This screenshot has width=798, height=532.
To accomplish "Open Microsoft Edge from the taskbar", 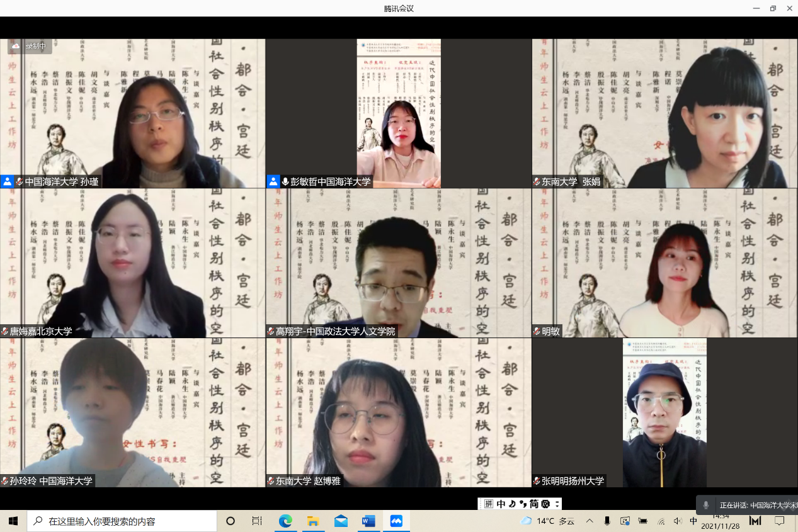I will tap(285, 521).
